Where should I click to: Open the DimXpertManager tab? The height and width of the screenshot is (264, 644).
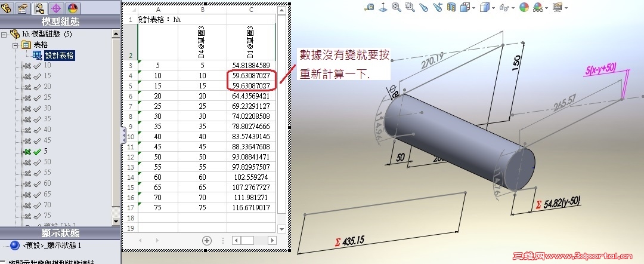point(56,8)
